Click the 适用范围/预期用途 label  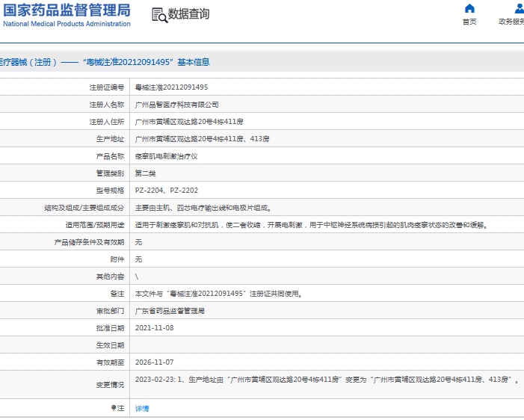pos(95,225)
